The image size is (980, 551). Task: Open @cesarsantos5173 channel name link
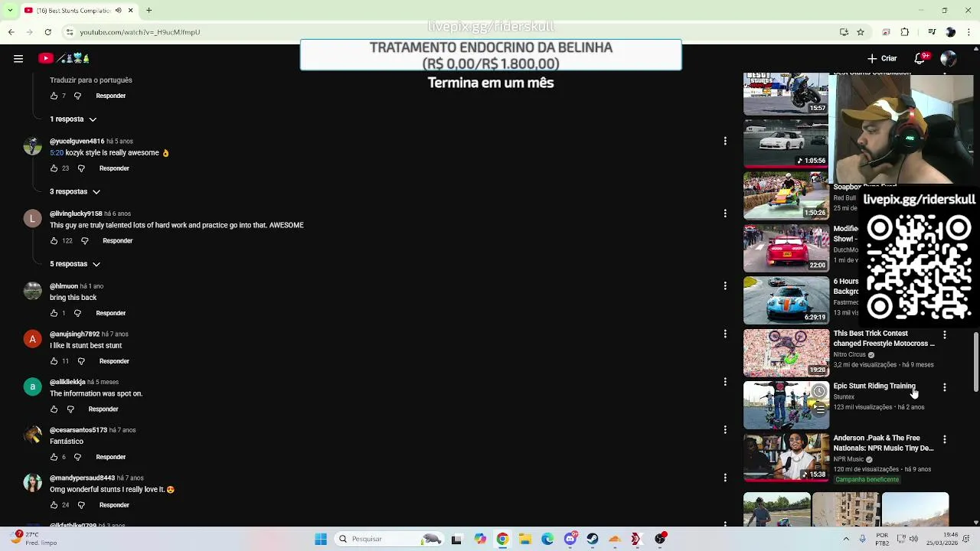(x=78, y=430)
